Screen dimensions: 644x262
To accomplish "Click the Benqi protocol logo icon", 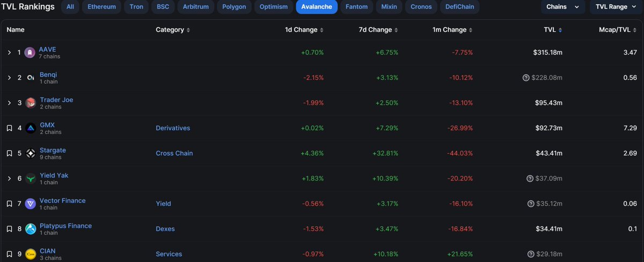I will pyautogui.click(x=30, y=78).
